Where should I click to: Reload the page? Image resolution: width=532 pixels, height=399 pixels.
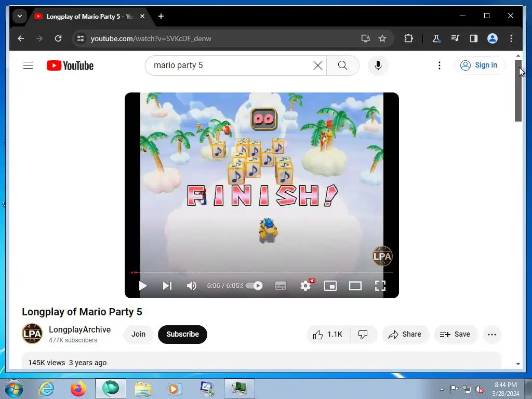tap(58, 38)
